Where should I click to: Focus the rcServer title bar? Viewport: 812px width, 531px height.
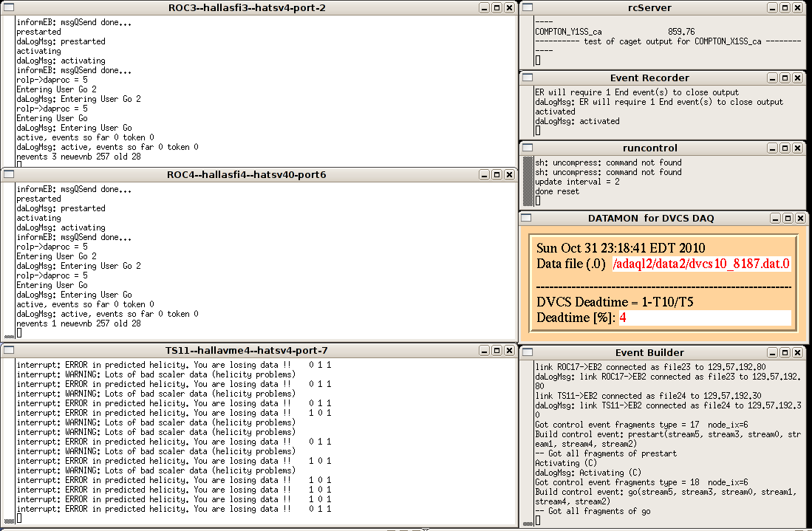649,8
